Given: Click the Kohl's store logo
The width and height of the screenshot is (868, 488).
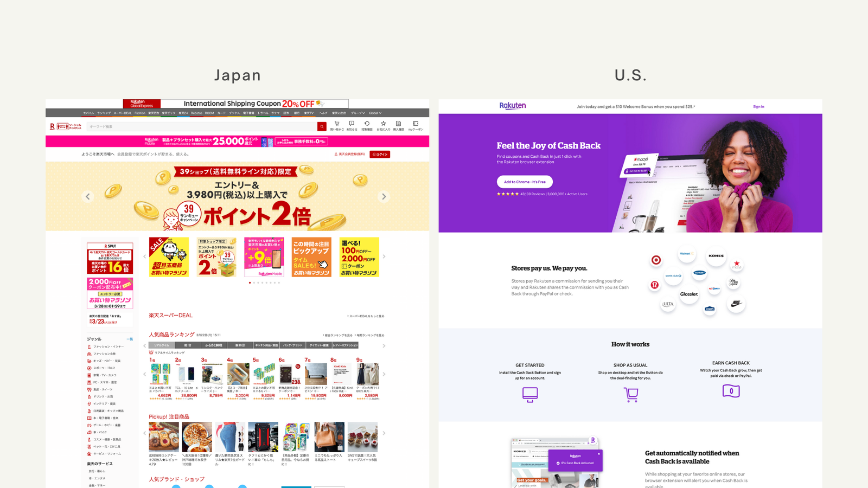Looking at the screenshot, I should (x=716, y=255).
